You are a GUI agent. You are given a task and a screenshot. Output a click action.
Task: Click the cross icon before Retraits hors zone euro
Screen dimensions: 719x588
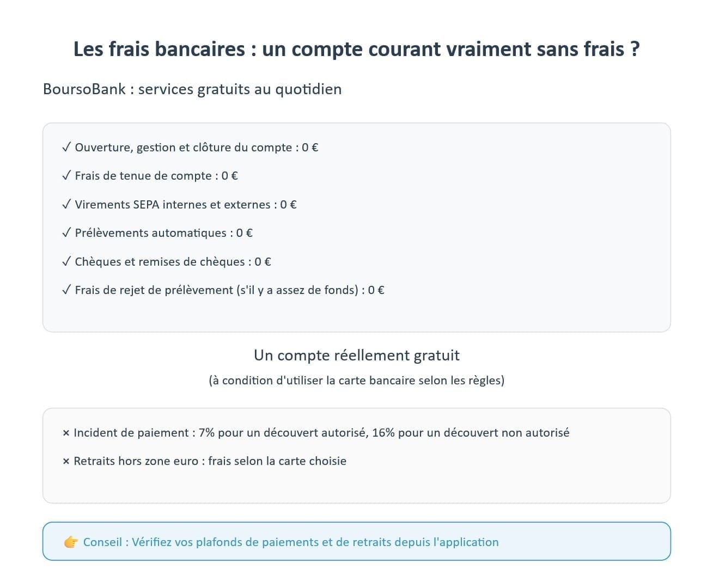66,461
